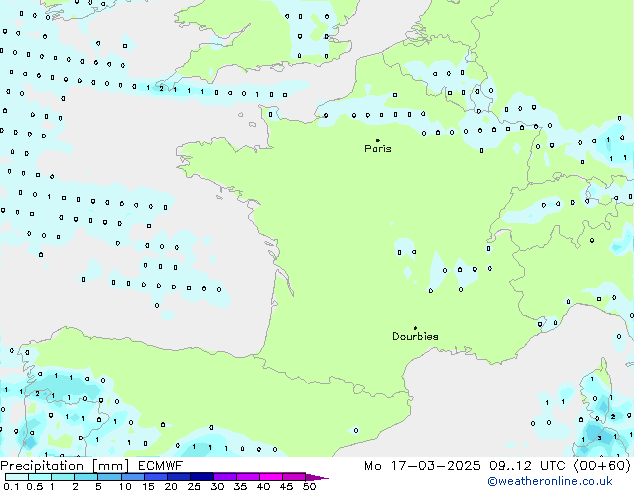Pick the 25–30 mm dark blue swatch
The image size is (634, 490).
click(202, 477)
